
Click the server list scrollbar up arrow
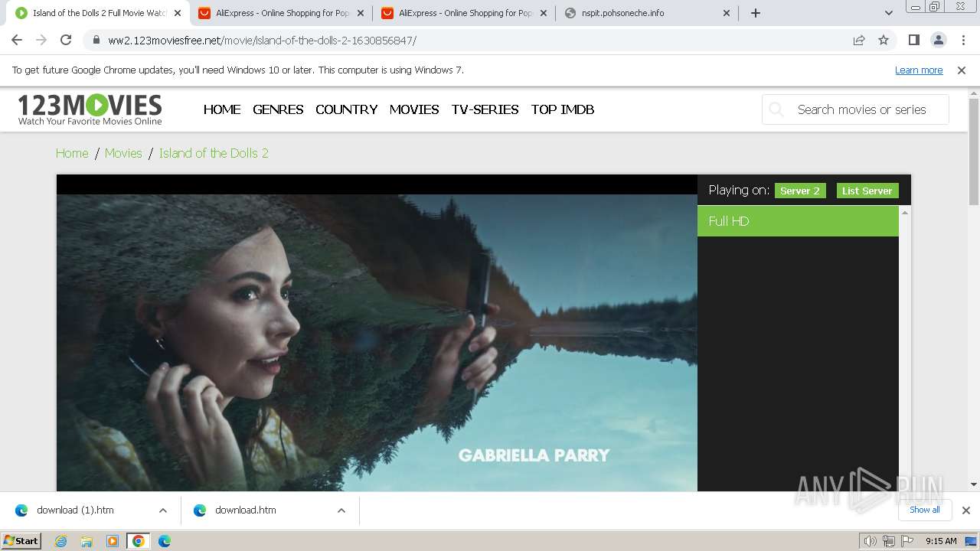tap(905, 212)
